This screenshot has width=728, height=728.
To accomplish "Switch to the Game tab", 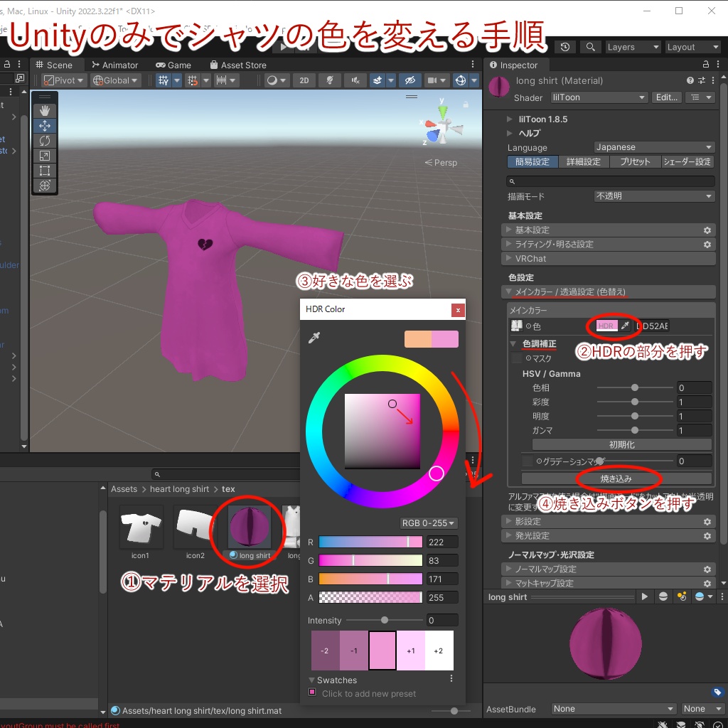I will click(x=173, y=65).
